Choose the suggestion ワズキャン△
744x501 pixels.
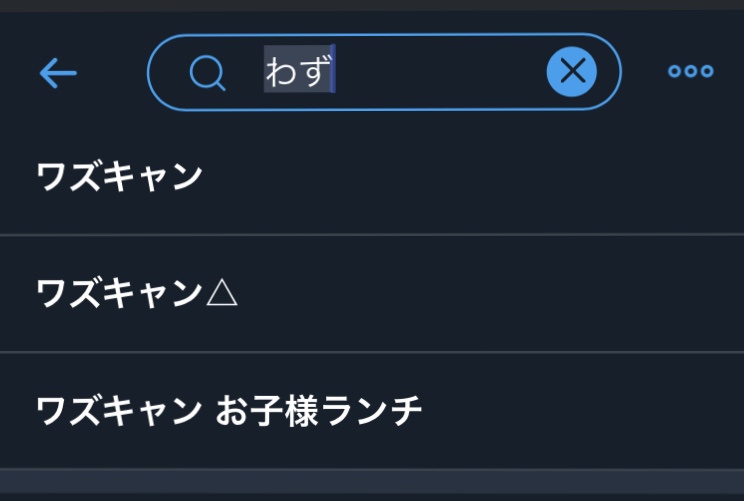[137, 293]
